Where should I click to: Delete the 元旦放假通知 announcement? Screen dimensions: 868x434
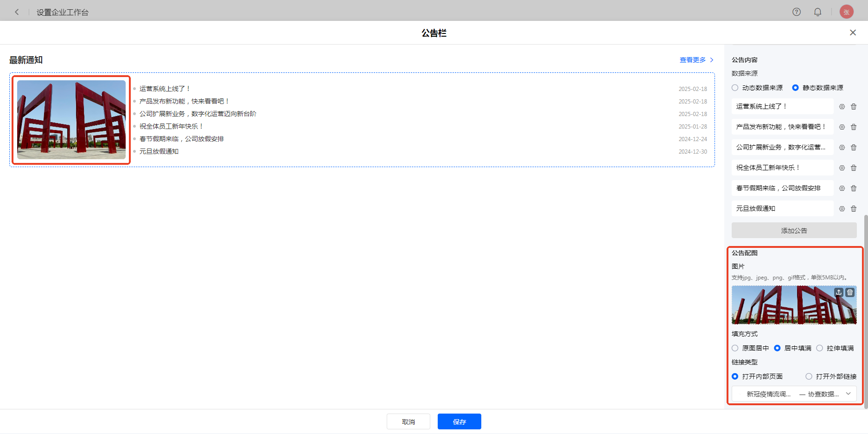[x=854, y=209]
